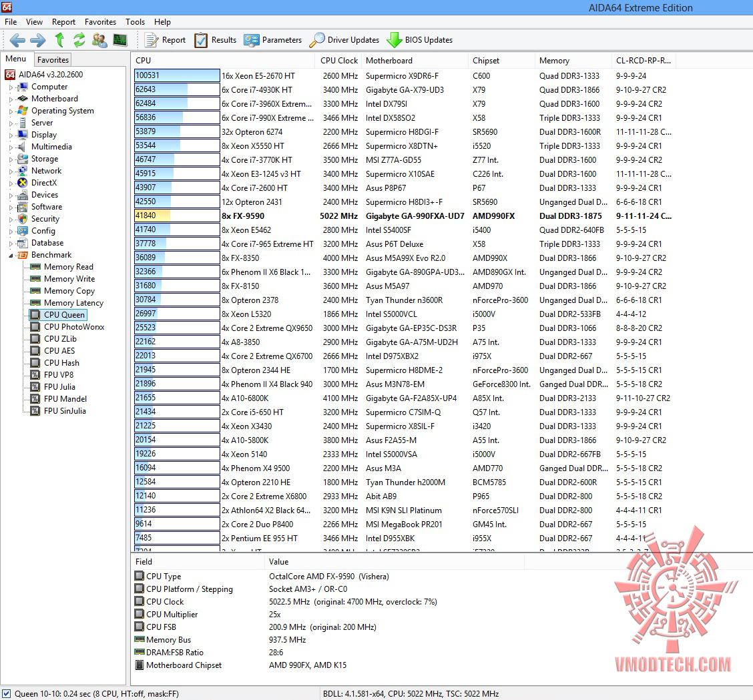Viewport: 753px width, 700px height.
Task: Launch Driver Updates magnifier icon
Action: click(317, 40)
